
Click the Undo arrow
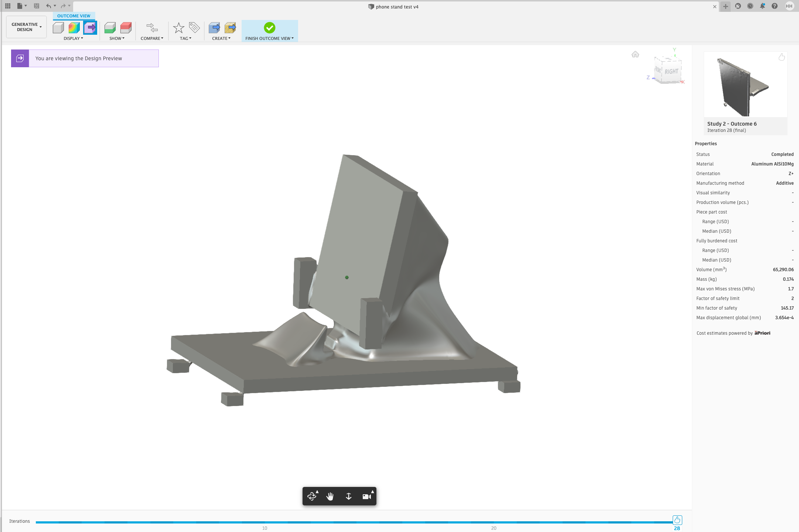point(49,6)
